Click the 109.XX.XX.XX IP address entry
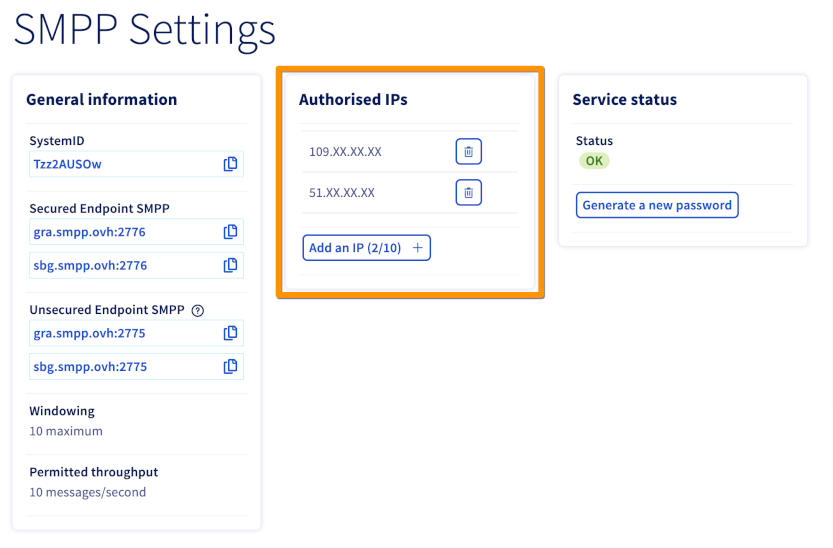This screenshot has height=548, width=833. pyautogui.click(x=345, y=152)
